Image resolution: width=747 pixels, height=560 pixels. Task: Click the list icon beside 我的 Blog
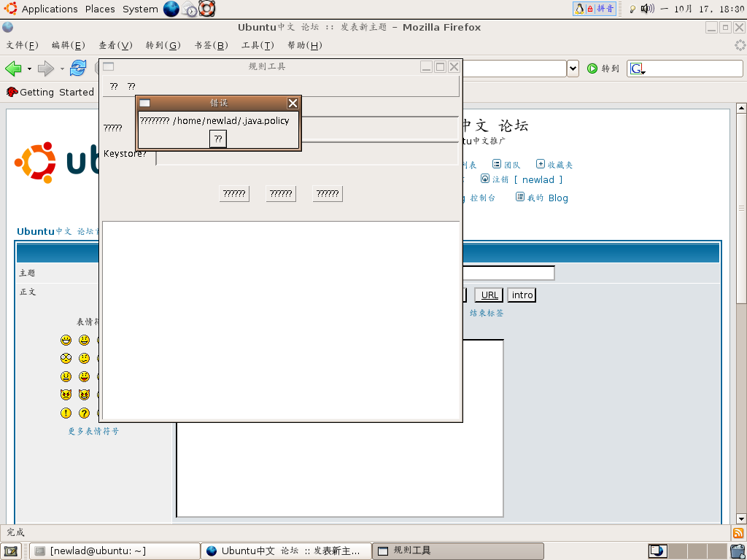click(520, 197)
